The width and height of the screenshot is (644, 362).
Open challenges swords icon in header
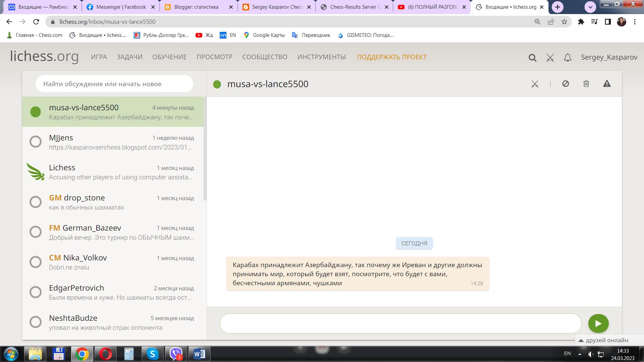point(550,58)
